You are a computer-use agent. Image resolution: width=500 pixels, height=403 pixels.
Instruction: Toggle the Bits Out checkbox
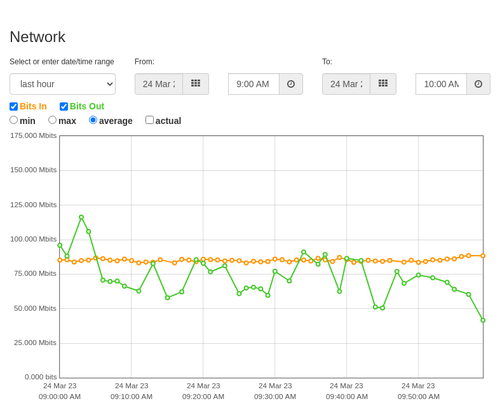(64, 106)
